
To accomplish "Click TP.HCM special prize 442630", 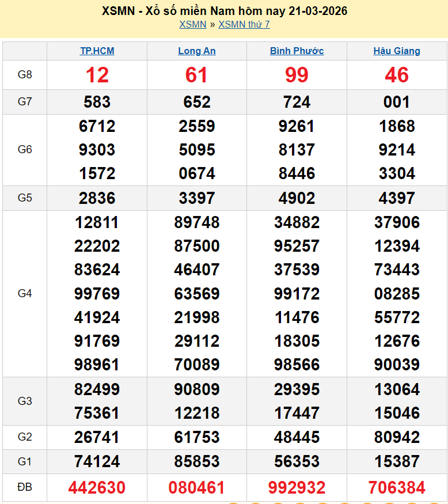I will [97, 488].
